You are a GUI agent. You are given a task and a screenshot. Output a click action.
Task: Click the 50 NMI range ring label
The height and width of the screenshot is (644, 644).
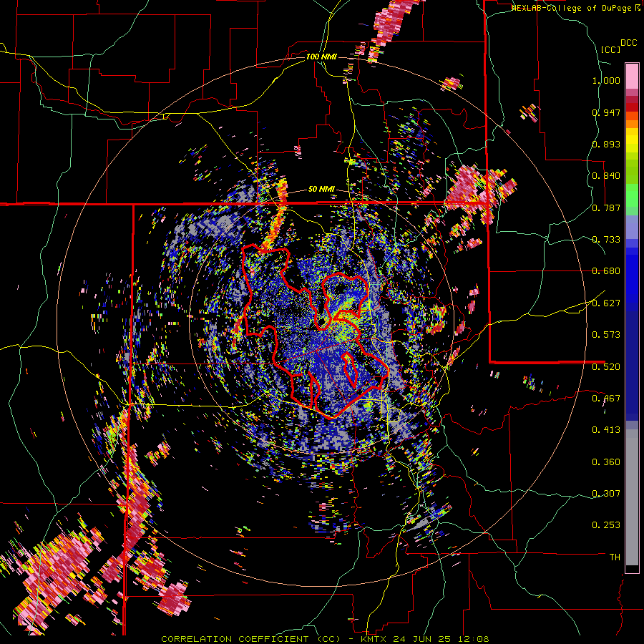coord(321,190)
